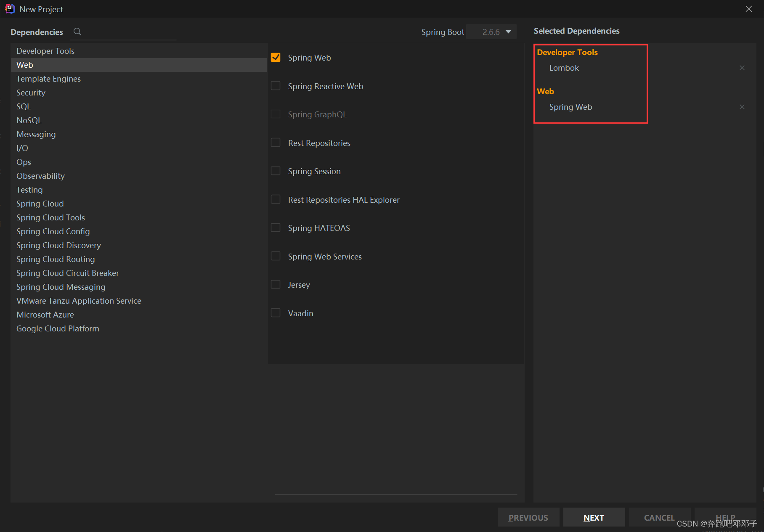Select the Developer Tools category
Viewport: 764px width, 532px height.
139,51
